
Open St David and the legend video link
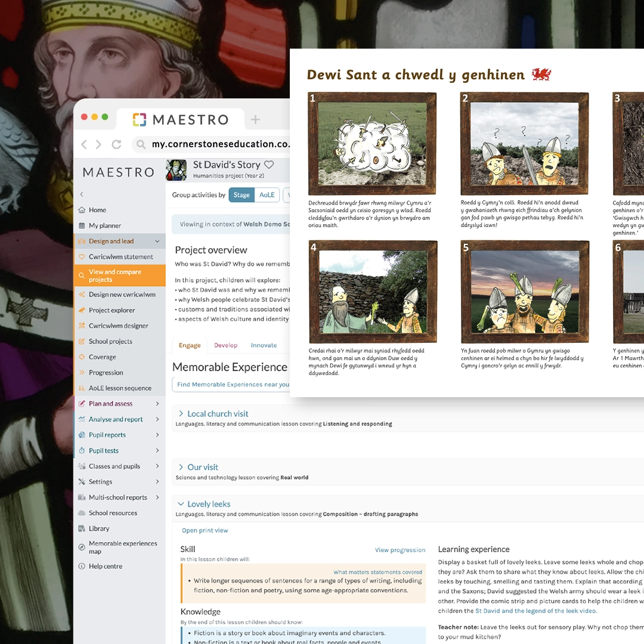click(535, 611)
